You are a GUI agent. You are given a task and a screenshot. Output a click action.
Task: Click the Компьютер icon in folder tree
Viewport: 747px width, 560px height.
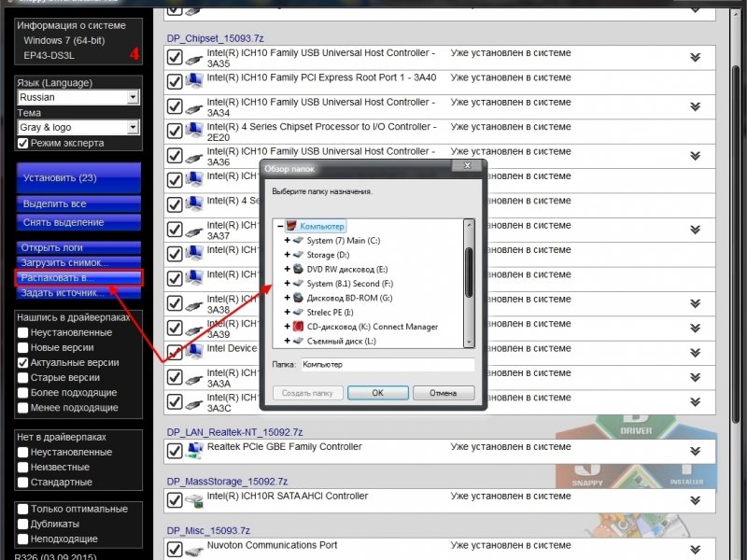[x=291, y=226]
